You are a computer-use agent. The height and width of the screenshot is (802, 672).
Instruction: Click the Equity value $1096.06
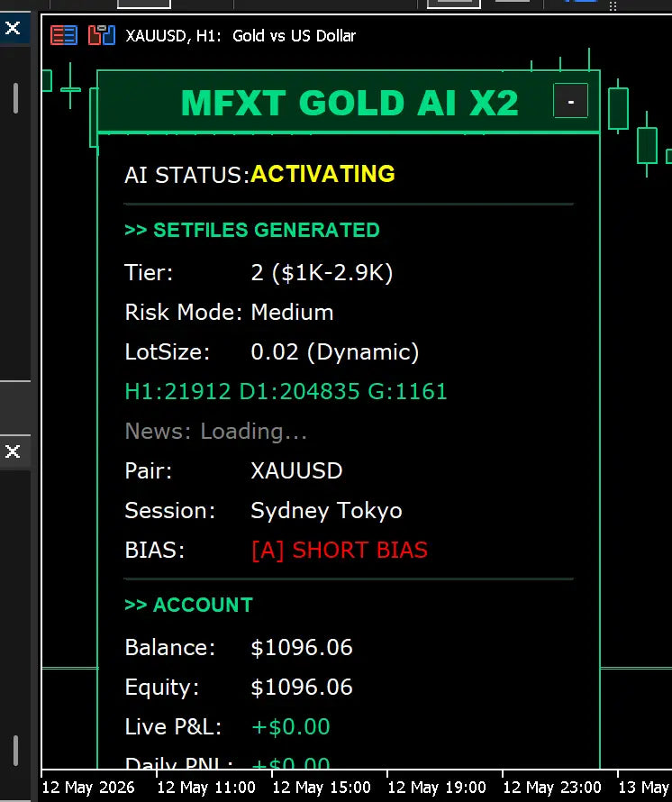pos(302,687)
